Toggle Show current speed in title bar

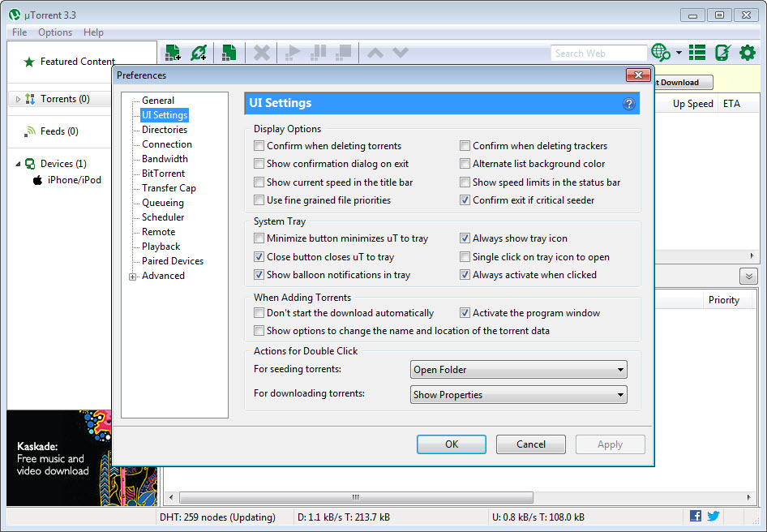[x=259, y=182]
